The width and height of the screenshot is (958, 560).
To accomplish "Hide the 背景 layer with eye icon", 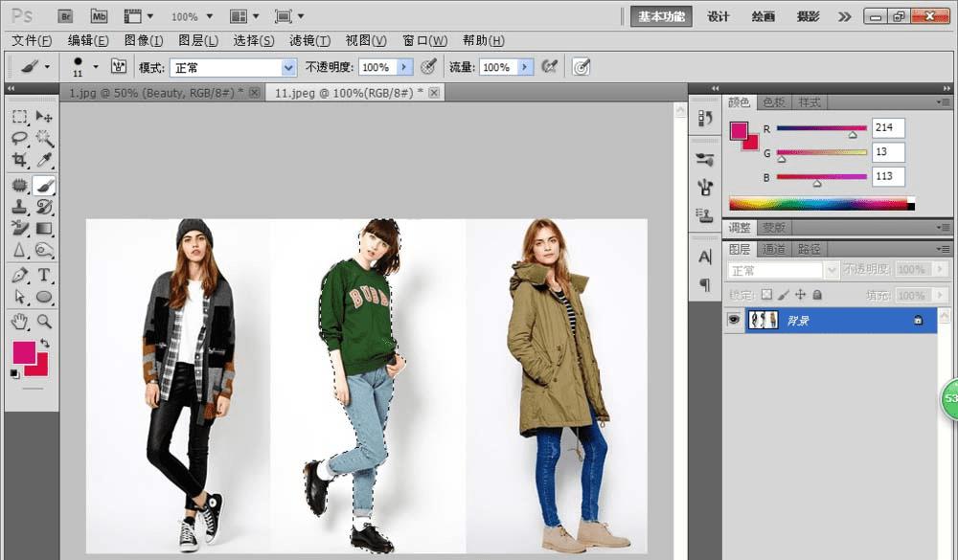I will (734, 321).
